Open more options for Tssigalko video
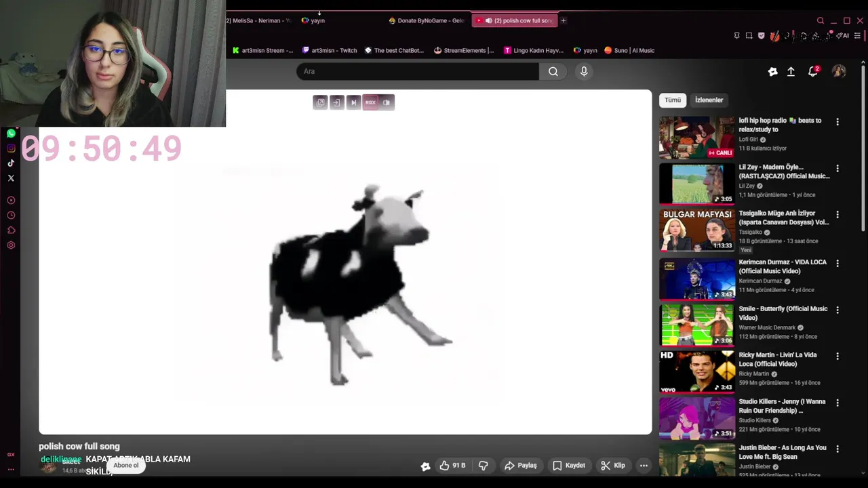This screenshot has width=868, height=488. coord(837,215)
